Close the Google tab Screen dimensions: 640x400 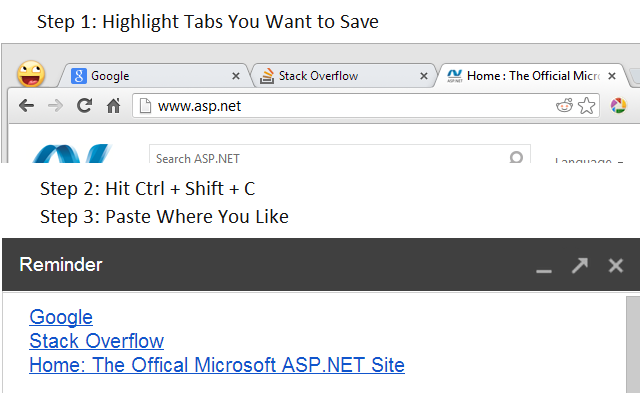[x=236, y=75]
